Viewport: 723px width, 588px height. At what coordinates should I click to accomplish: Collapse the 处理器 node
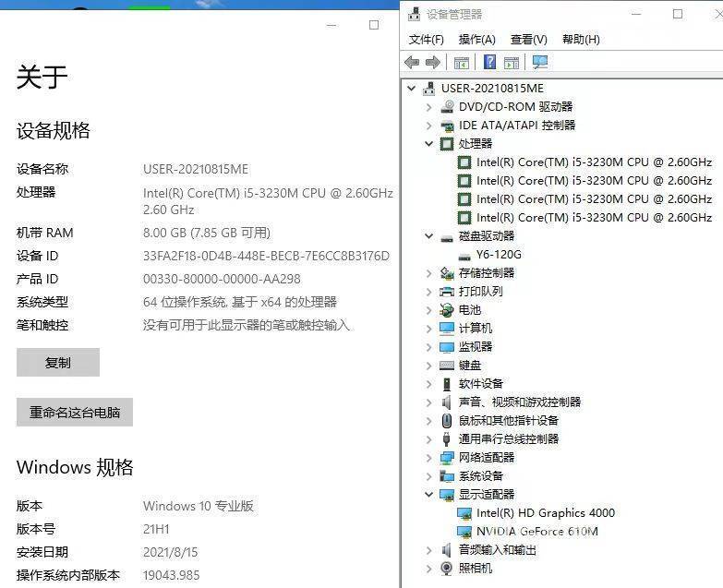pos(428,144)
